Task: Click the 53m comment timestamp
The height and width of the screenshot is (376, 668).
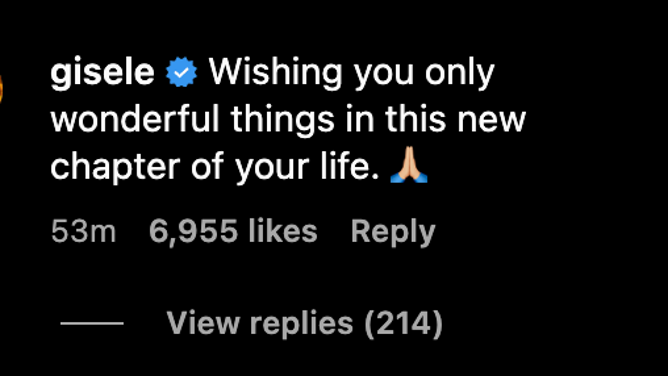Action: [x=84, y=231]
